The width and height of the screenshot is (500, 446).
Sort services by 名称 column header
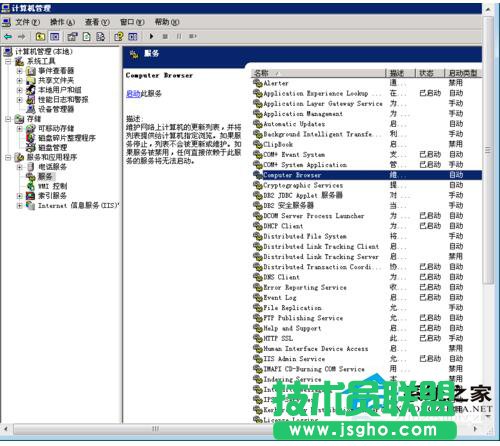pyautogui.click(x=318, y=73)
